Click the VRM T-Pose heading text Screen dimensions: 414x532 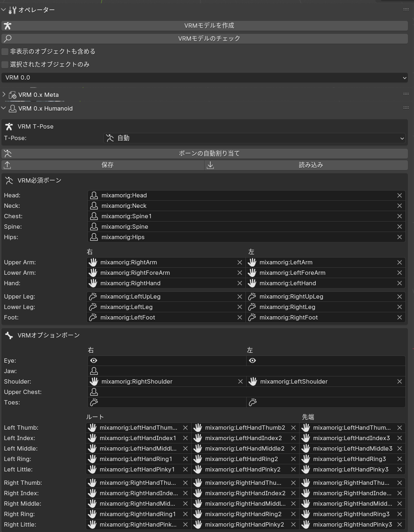coord(36,126)
